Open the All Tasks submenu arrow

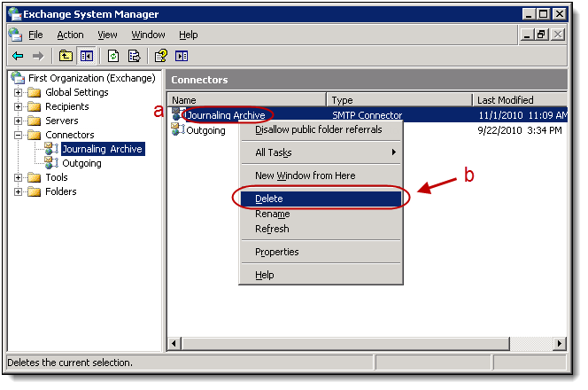pyautogui.click(x=394, y=152)
